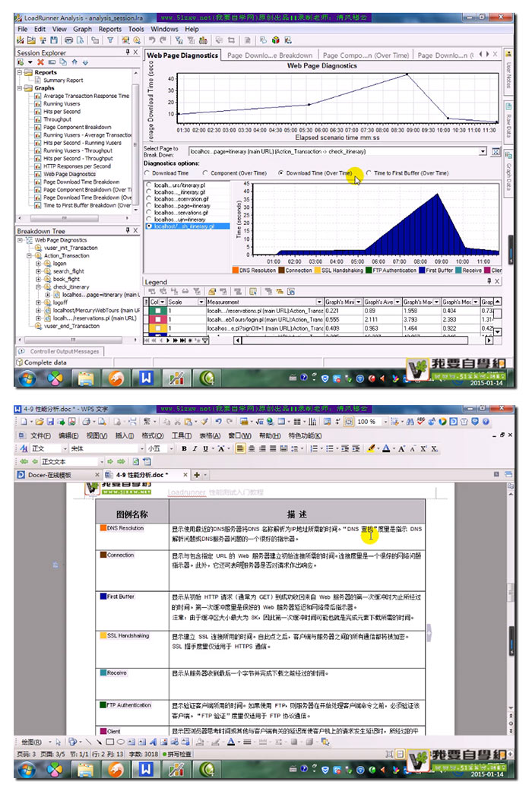Apply subscript in WPS formatting toolbar
The image size is (532, 788).
pos(434,449)
